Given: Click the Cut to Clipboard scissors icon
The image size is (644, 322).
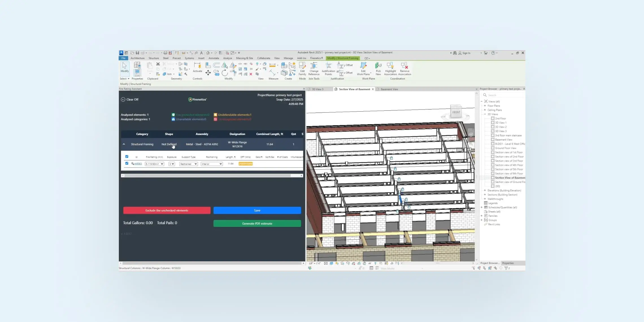Looking at the screenshot, I should coord(158,64).
